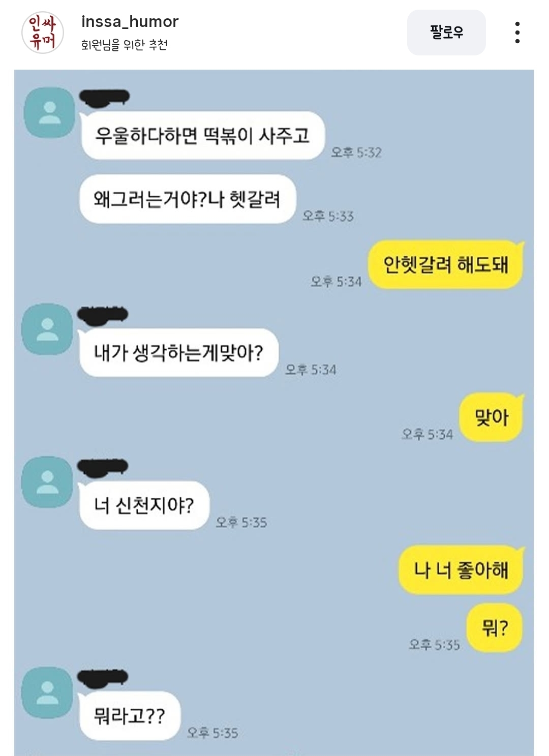Tap the avatar beside 내가 생각하는게맞아?
The width and height of the screenshot is (549, 756).
pos(47,328)
